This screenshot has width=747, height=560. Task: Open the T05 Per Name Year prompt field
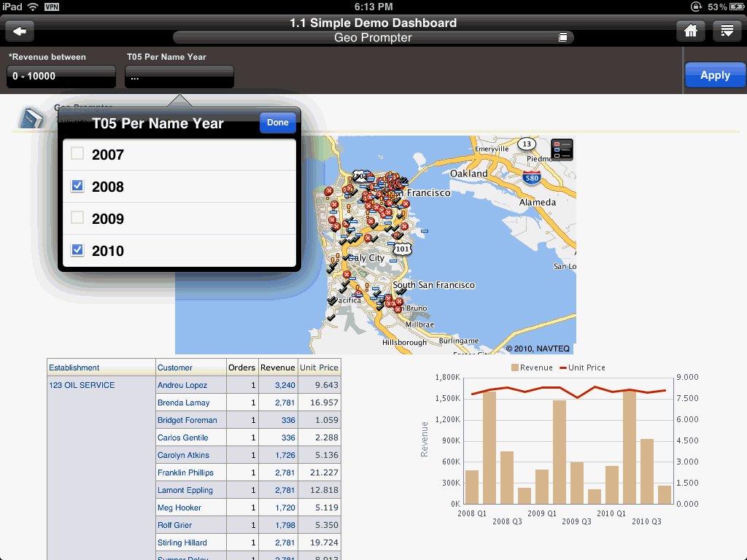pos(179,75)
